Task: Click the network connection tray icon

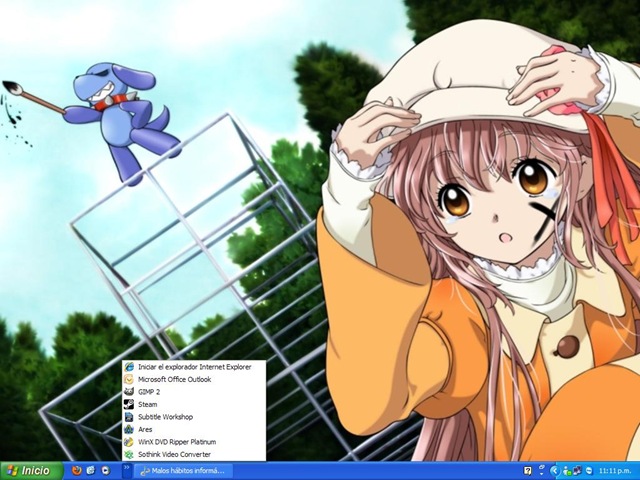Action: 578,471
